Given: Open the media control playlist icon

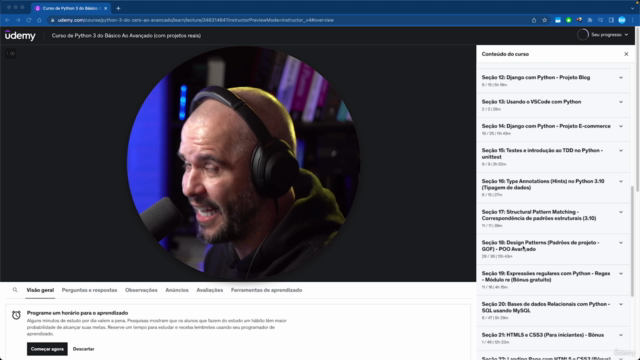Looking at the screenshot, I should [600, 20].
